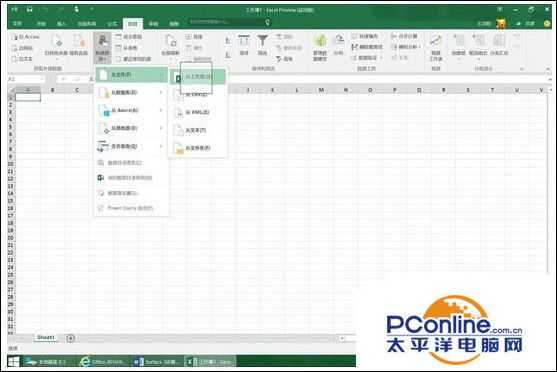557x372 pixels.
Task: Click the Save icon in quick access toolbar
Action: click(29, 10)
